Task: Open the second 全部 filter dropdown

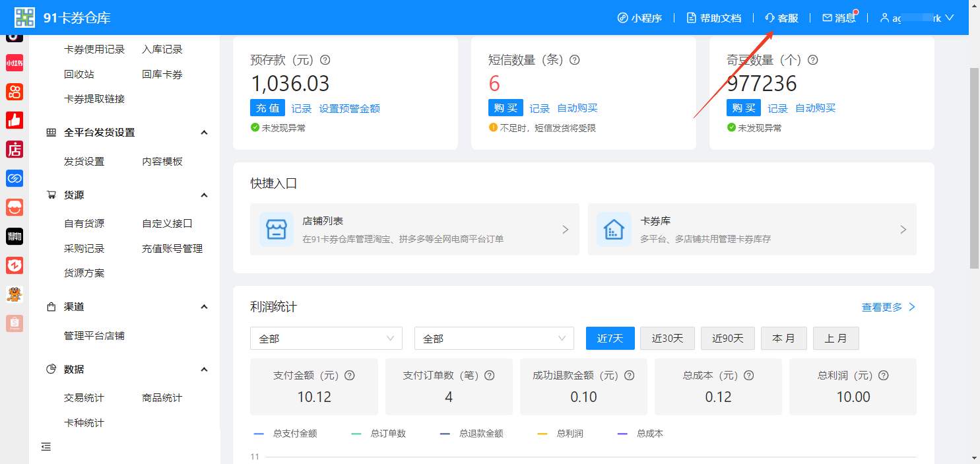Action: coord(494,338)
